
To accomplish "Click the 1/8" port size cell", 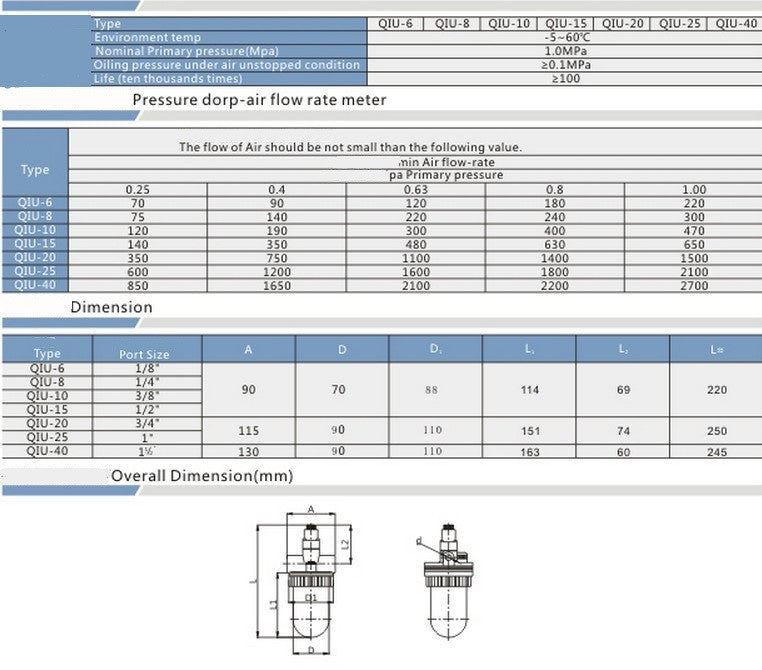I will [146, 368].
